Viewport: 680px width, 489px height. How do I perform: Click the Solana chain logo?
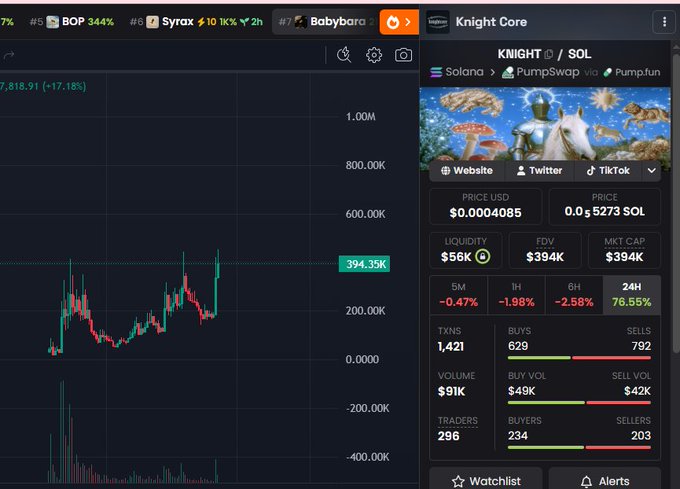tap(436, 72)
